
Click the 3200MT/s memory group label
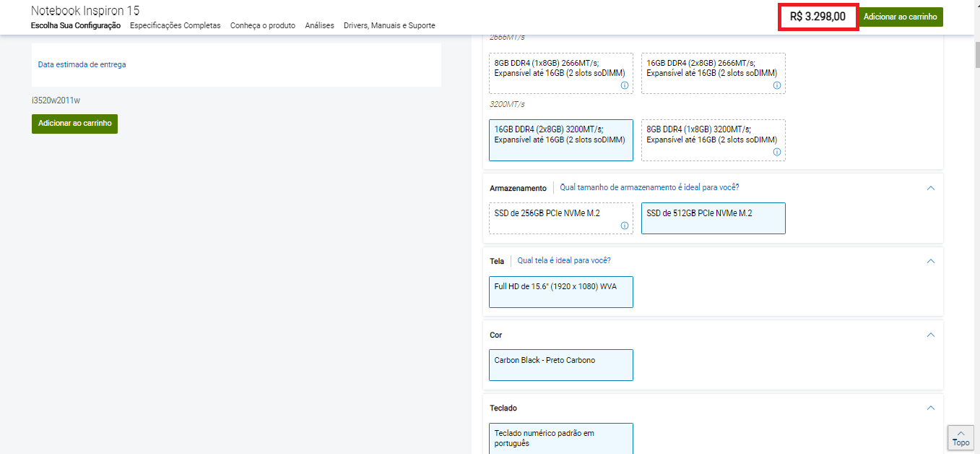(x=507, y=104)
